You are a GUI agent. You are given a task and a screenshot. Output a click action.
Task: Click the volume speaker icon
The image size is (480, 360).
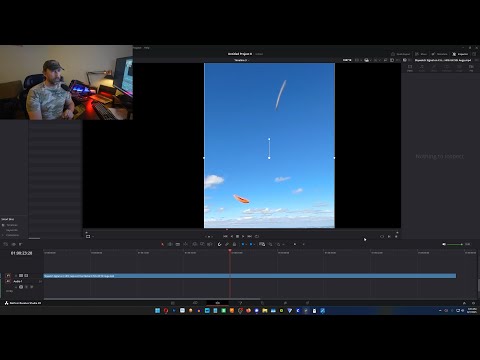[444, 244]
